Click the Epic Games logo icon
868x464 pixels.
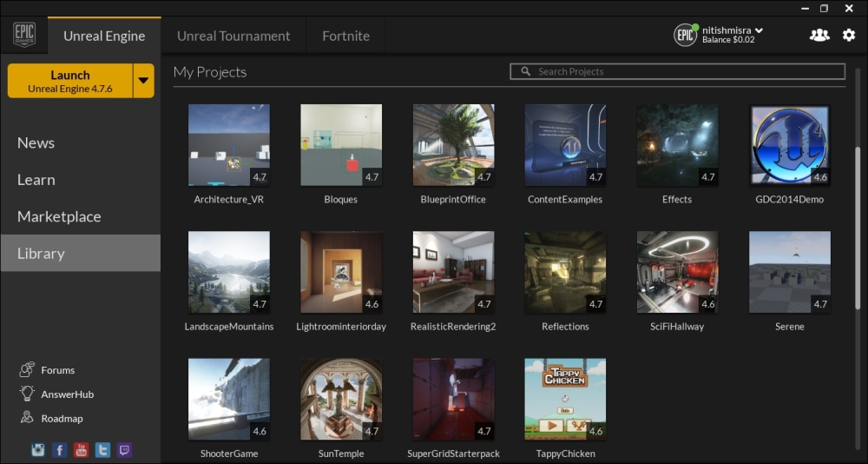coord(24,35)
